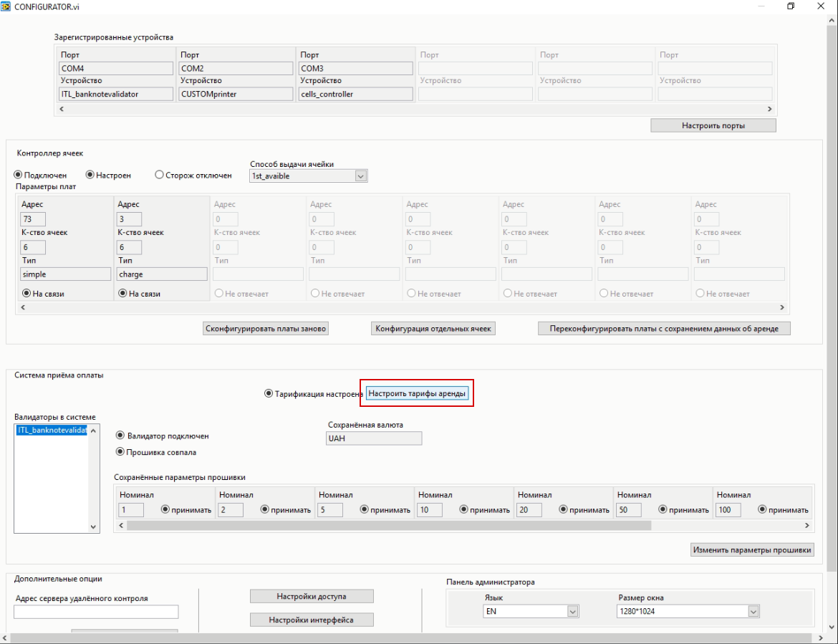Expand the Способ выдачи ячейки dropdown
838x644 pixels.
(360, 176)
